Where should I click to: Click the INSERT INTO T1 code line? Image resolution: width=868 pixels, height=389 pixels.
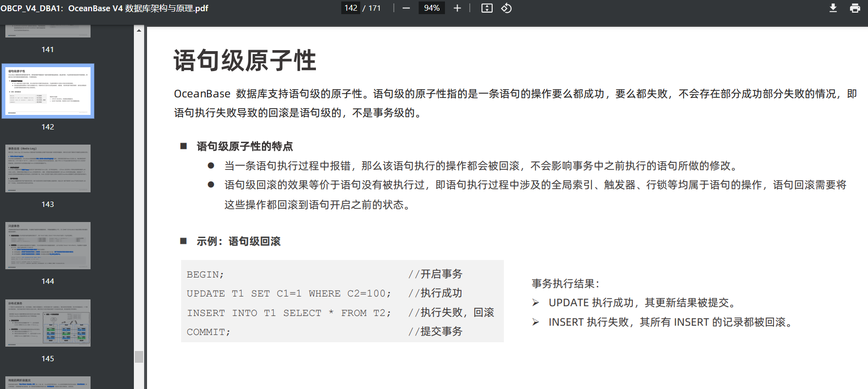point(289,313)
